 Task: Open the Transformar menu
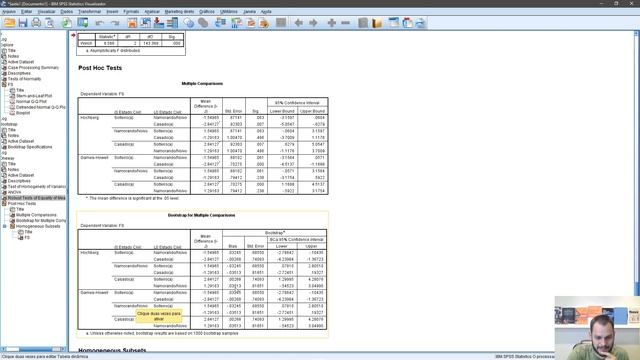[x=89, y=11]
